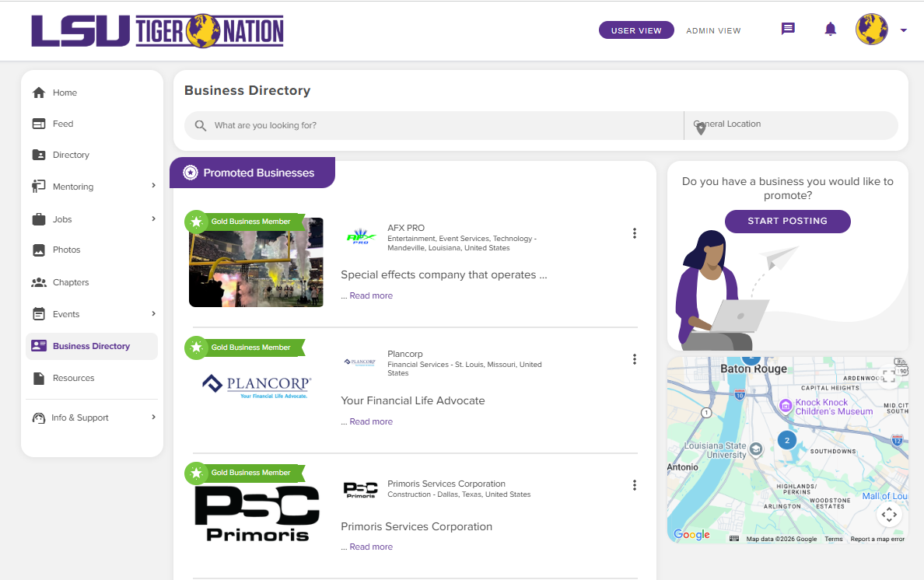Click the search magnifier icon
Image resolution: width=924 pixels, height=580 pixels.
(201, 125)
